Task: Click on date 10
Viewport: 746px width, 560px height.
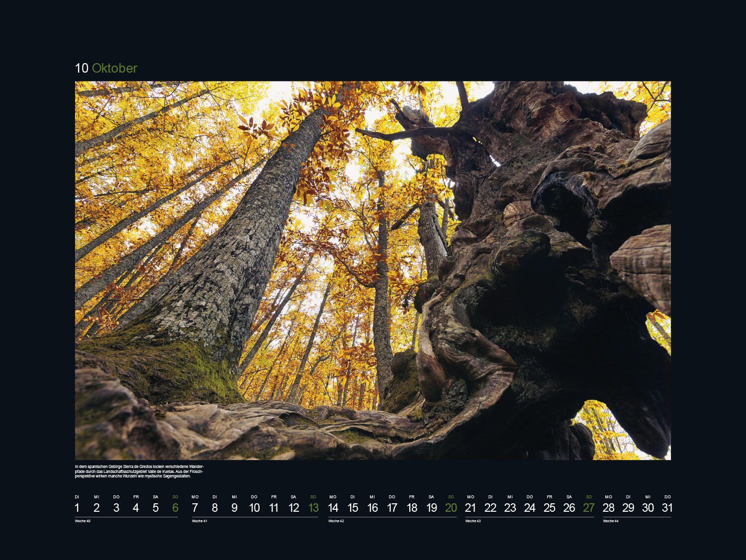Action: click(x=254, y=508)
